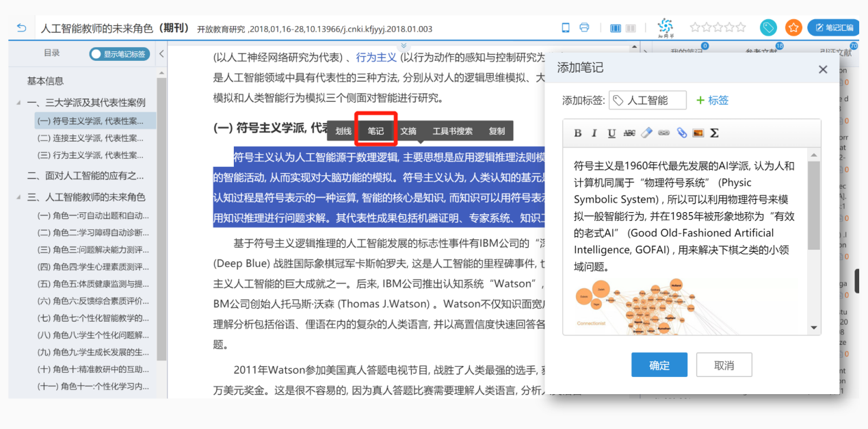Open (六) 角色六:反馈综合素质评价 entry
The width and height of the screenshot is (868, 429).
coord(93,301)
